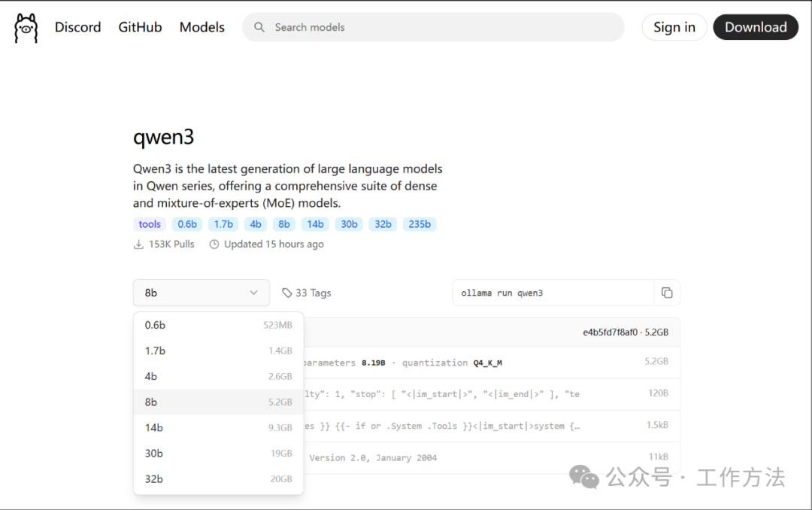This screenshot has height=510, width=812.
Task: Click the qwen3 page title
Action: [163, 138]
